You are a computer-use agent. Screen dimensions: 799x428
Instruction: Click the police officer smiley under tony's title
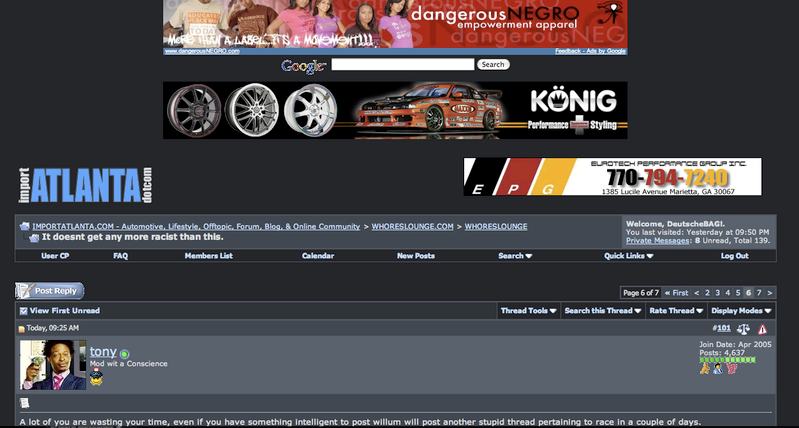[96, 377]
